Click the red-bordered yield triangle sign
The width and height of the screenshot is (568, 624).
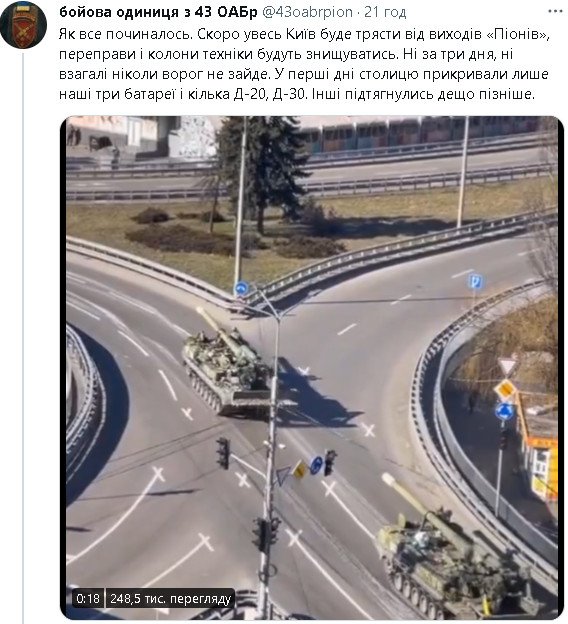point(507,367)
